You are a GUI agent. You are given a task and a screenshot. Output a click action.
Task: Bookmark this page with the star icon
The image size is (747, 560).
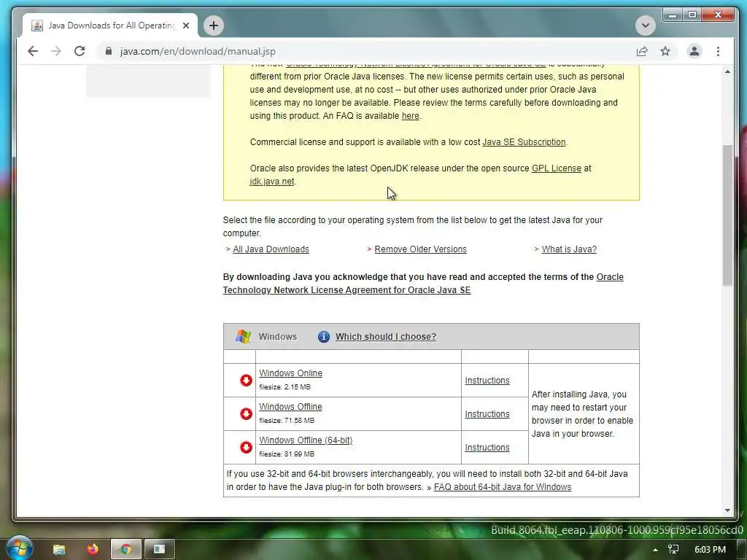click(x=665, y=51)
